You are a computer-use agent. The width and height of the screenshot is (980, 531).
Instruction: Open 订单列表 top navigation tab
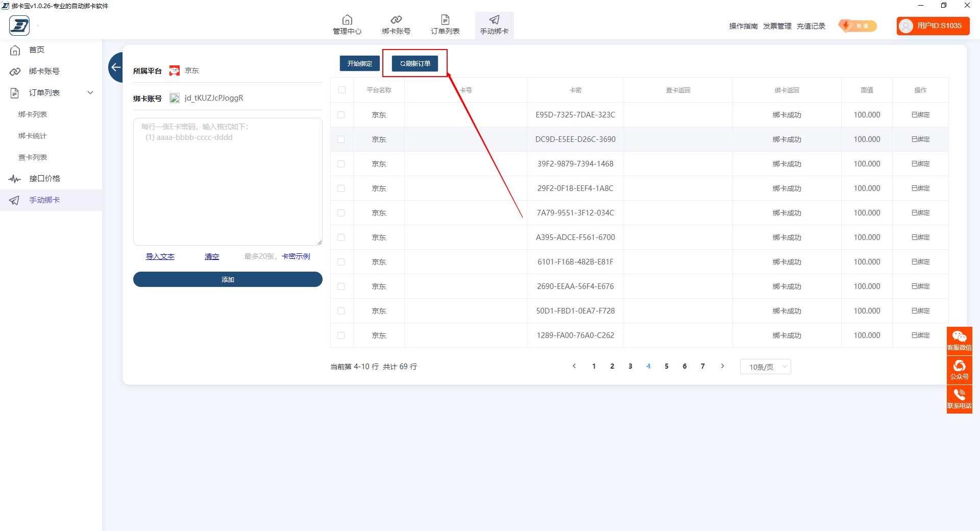(x=445, y=25)
